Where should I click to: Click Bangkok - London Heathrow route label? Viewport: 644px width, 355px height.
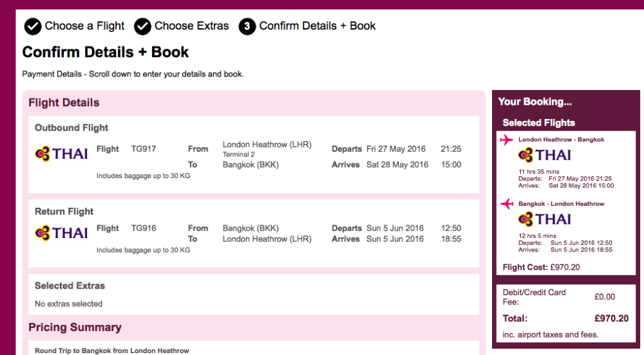561,204
